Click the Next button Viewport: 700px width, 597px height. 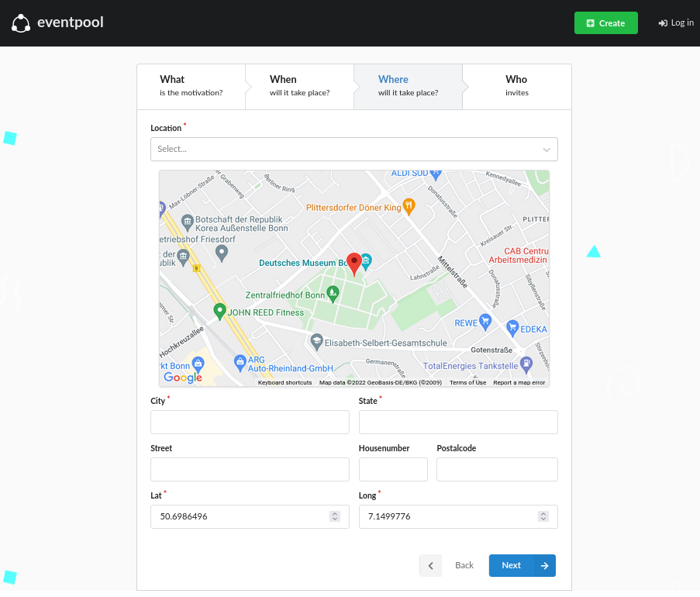[522, 565]
